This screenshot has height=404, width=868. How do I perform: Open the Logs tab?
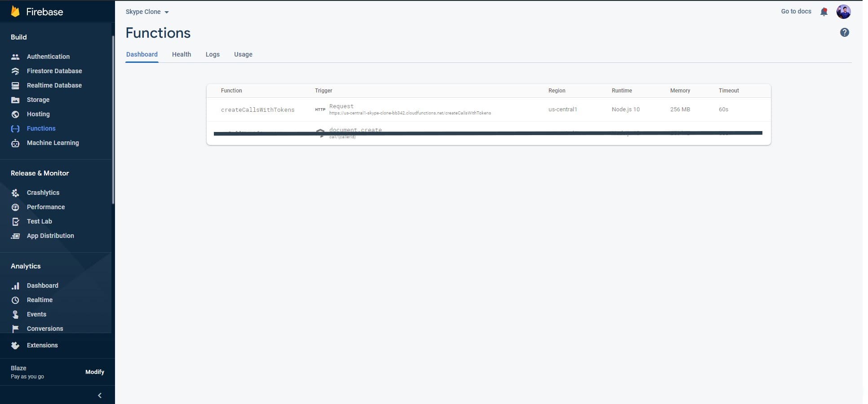click(x=213, y=54)
